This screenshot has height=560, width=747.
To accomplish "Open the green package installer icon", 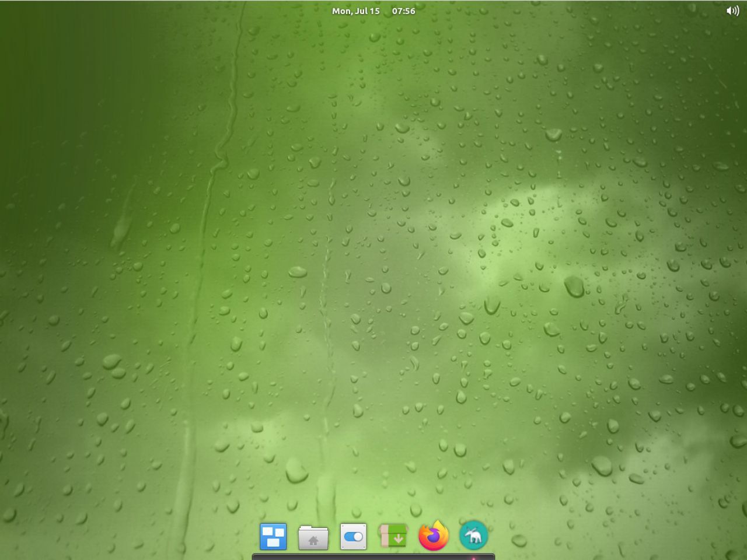I will (393, 535).
